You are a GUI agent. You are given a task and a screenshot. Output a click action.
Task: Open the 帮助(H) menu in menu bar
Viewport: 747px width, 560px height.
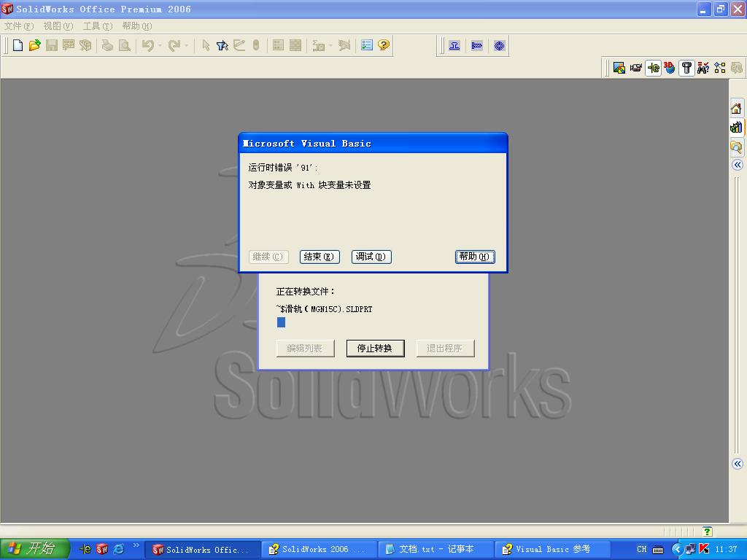(137, 26)
